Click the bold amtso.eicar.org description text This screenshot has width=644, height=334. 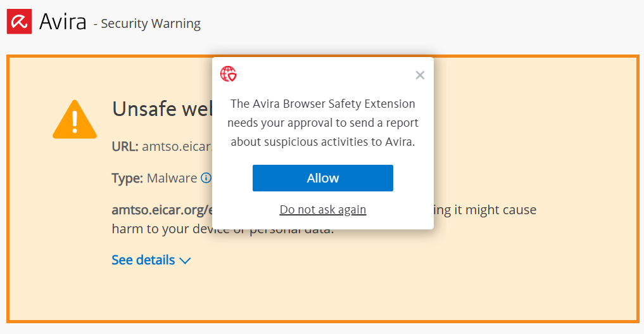click(162, 210)
